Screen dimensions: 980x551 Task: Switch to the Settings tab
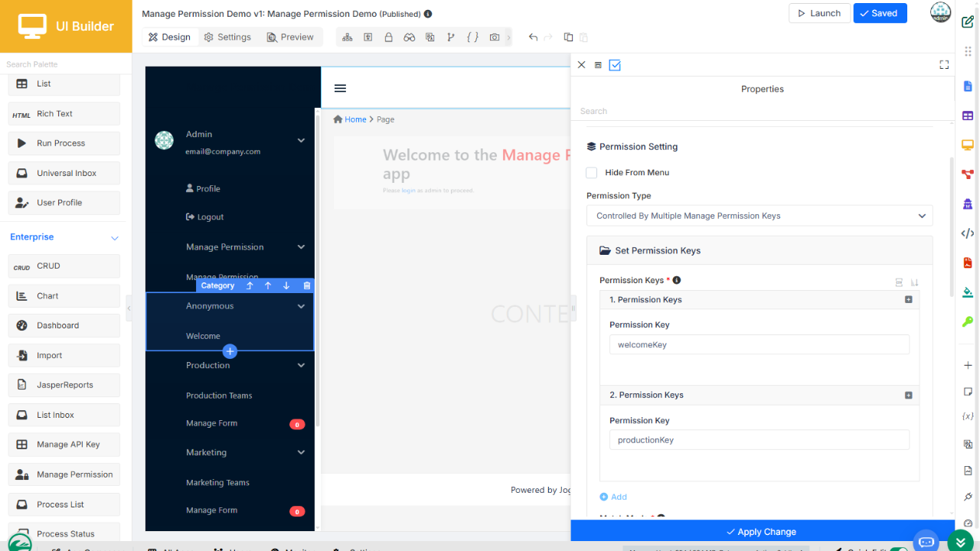[227, 37]
